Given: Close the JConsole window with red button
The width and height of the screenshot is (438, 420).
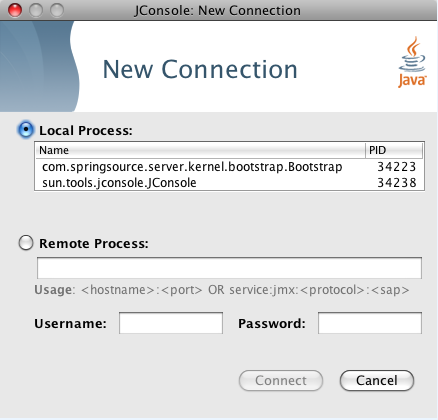Looking at the screenshot, I should click(15, 10).
